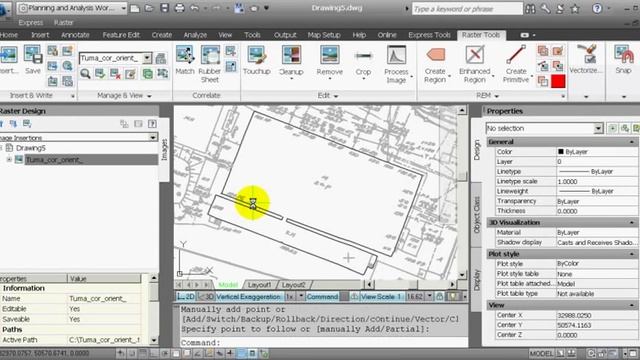The width and height of the screenshot is (640, 360).
Task: Switch to the Layout2 tab
Action: (x=293, y=285)
